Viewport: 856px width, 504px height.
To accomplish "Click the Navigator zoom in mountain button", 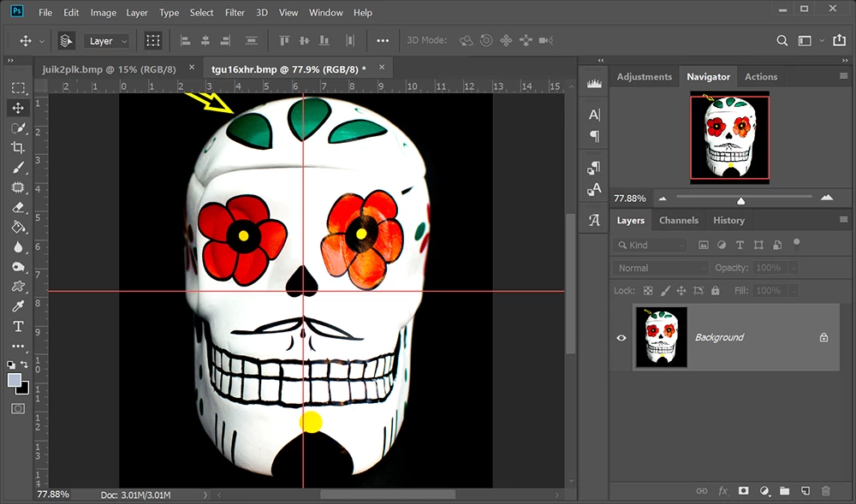I will pyautogui.click(x=826, y=198).
